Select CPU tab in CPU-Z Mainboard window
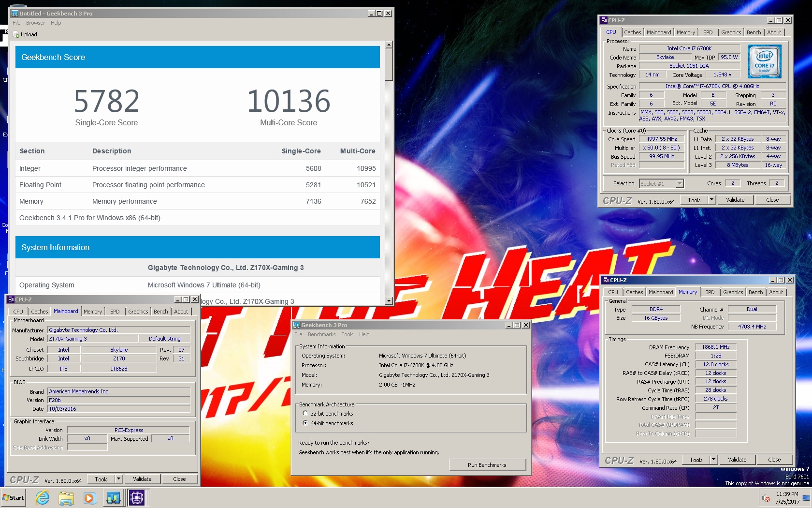Viewport: 812px width, 508px height. coord(18,312)
